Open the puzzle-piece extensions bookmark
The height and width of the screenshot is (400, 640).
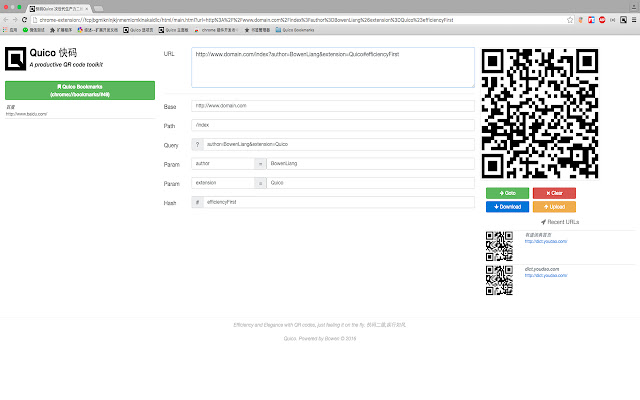pos(61,30)
